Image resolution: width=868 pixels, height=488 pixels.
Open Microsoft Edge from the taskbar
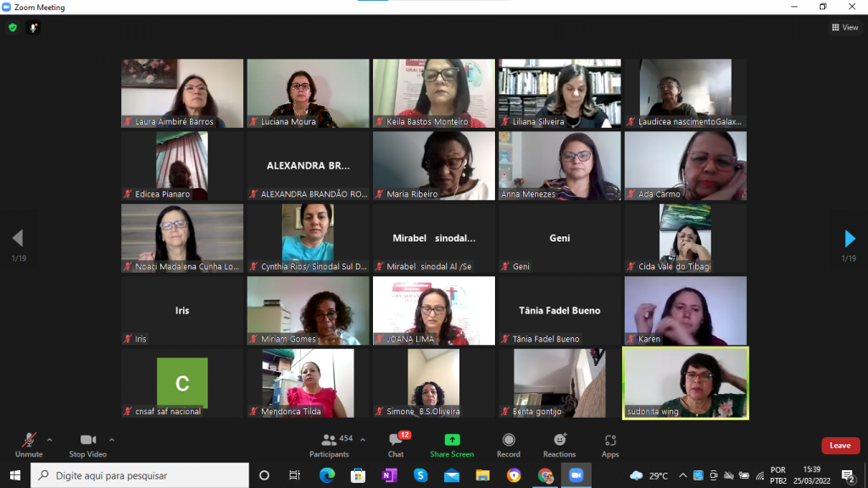click(326, 475)
